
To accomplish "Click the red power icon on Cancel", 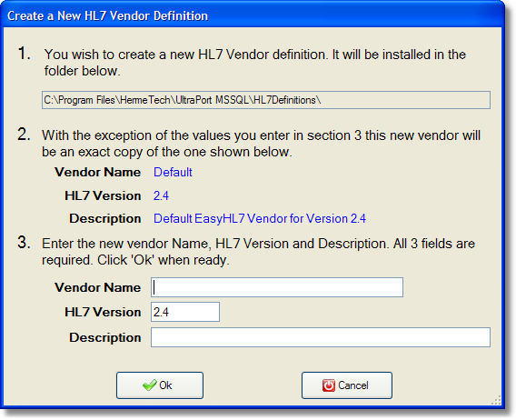I will click(x=329, y=385).
